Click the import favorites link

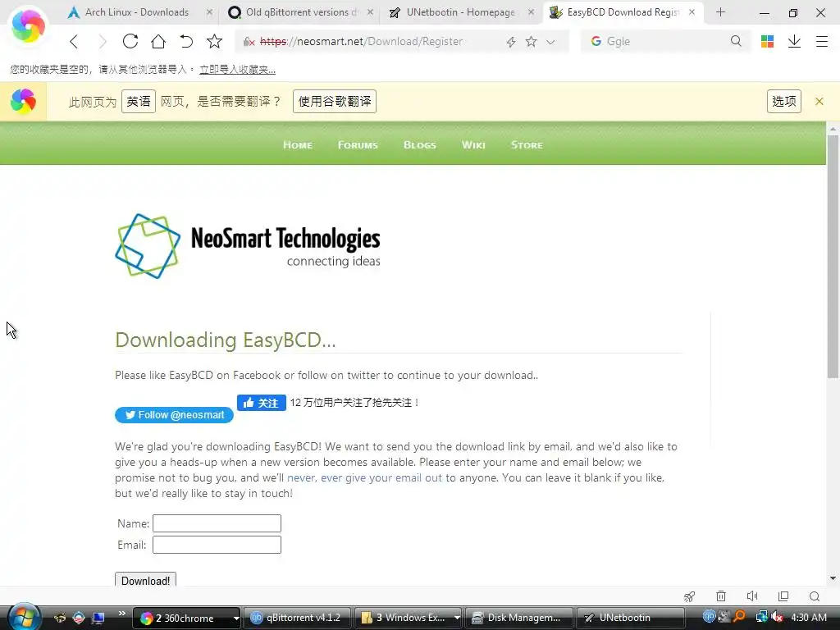tap(237, 70)
